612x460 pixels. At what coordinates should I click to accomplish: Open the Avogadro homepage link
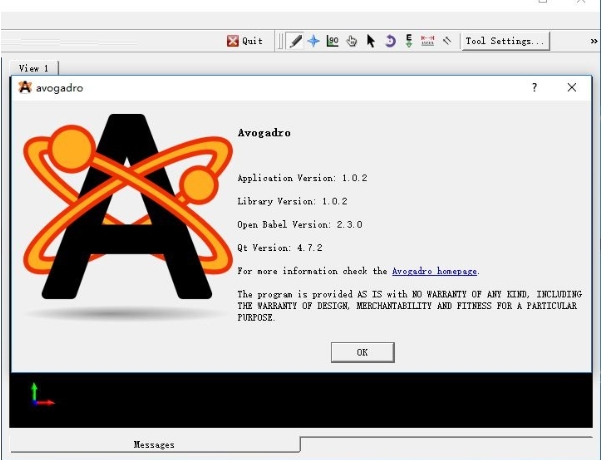[434, 271]
